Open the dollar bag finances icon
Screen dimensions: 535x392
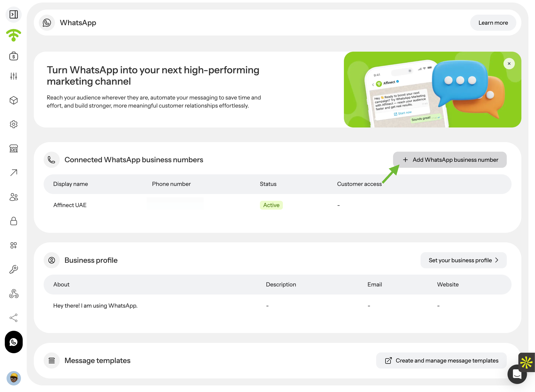point(14,56)
